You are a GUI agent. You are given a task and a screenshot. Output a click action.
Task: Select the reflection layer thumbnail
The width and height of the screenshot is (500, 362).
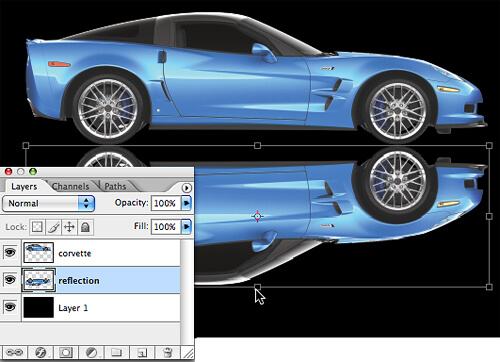coord(38,280)
